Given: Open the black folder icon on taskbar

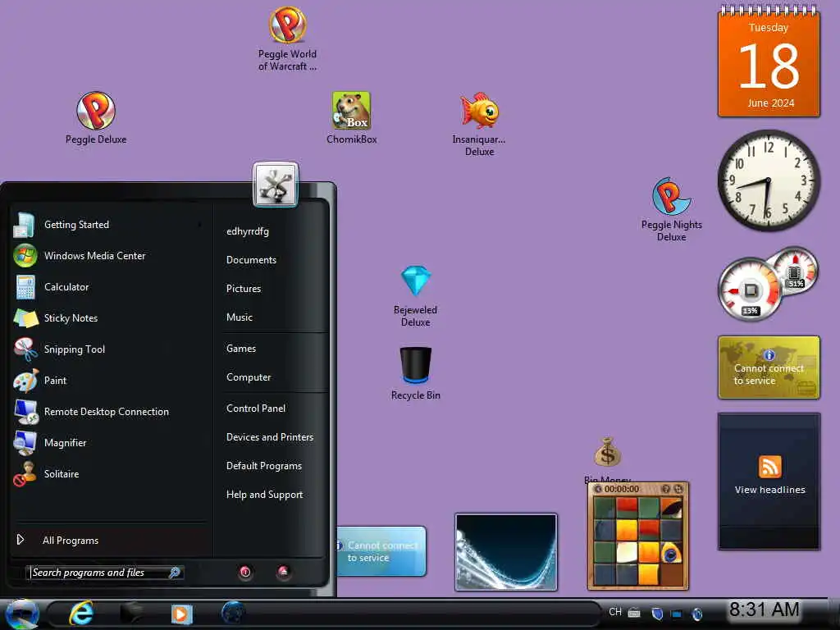Looking at the screenshot, I should [x=132, y=614].
